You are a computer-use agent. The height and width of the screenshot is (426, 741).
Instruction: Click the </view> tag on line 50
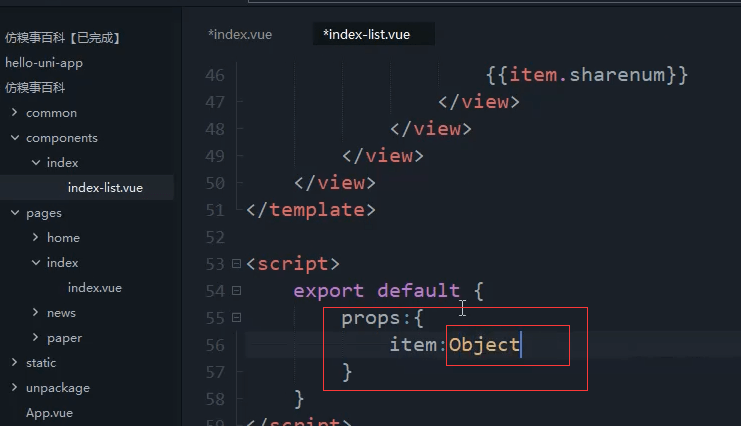[x=335, y=183]
